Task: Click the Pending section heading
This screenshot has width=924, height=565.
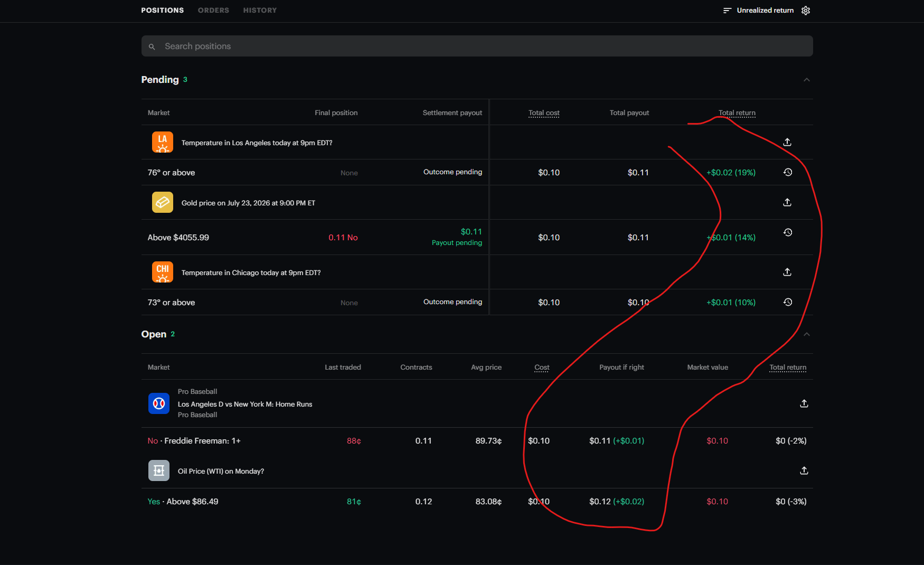Action: coord(160,80)
